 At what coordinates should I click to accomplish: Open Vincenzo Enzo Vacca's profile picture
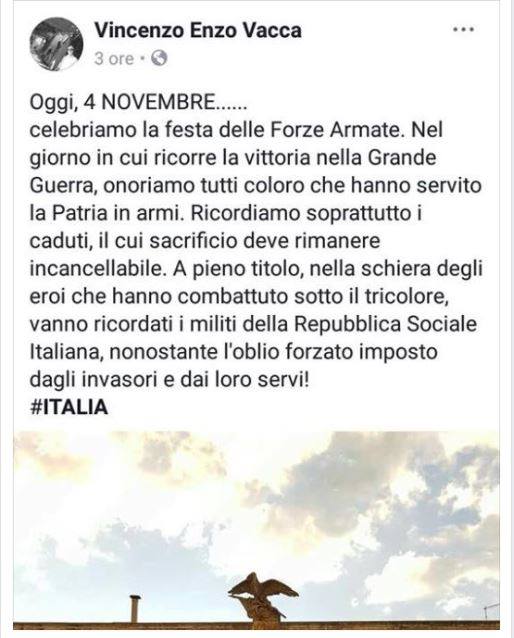(56, 44)
